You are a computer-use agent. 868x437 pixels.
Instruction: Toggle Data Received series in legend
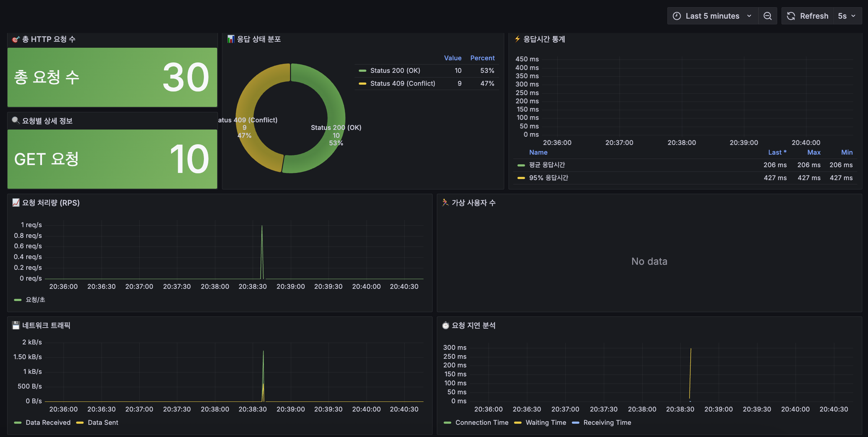pos(48,423)
